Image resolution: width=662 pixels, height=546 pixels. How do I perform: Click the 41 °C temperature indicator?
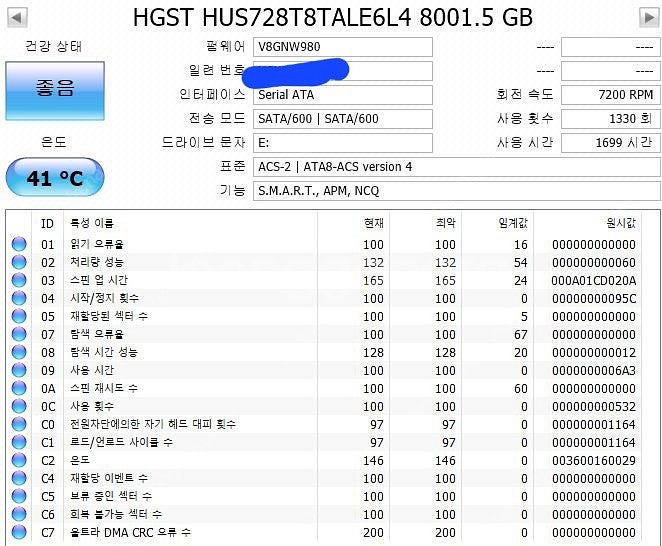[x=55, y=177]
